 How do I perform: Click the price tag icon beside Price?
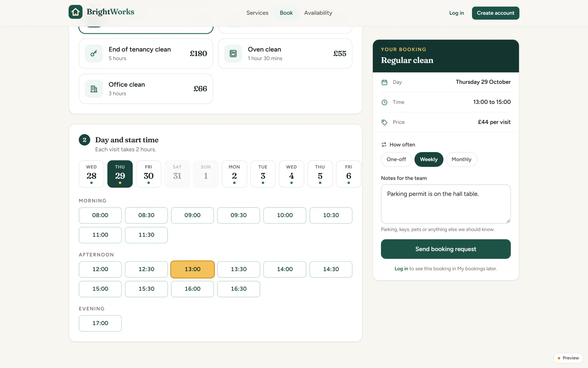point(384,122)
